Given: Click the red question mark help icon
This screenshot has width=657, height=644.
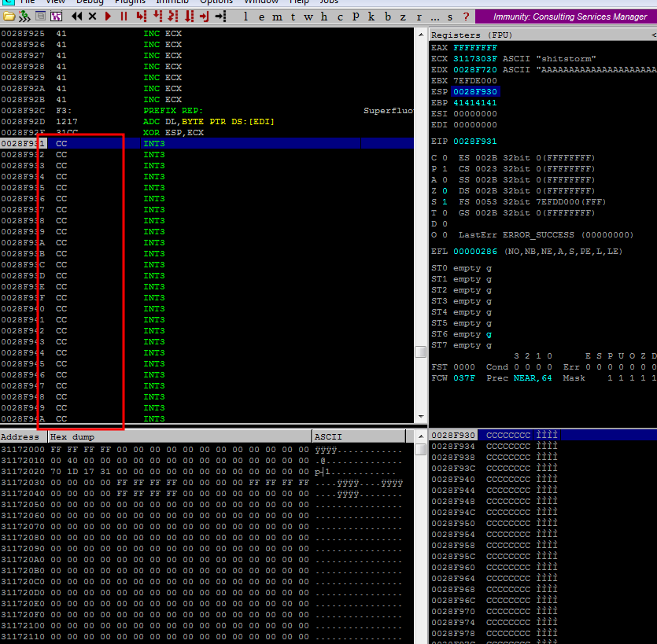Looking at the screenshot, I should click(x=466, y=16).
